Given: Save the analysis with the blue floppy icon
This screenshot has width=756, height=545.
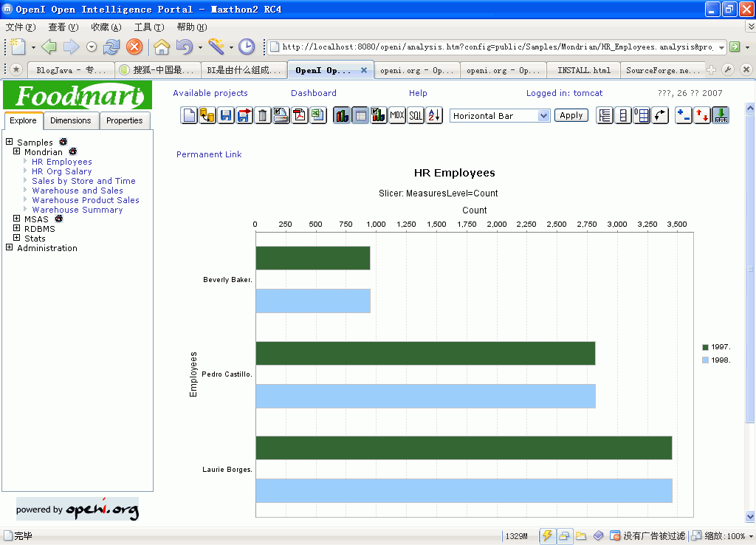Looking at the screenshot, I should (x=226, y=116).
